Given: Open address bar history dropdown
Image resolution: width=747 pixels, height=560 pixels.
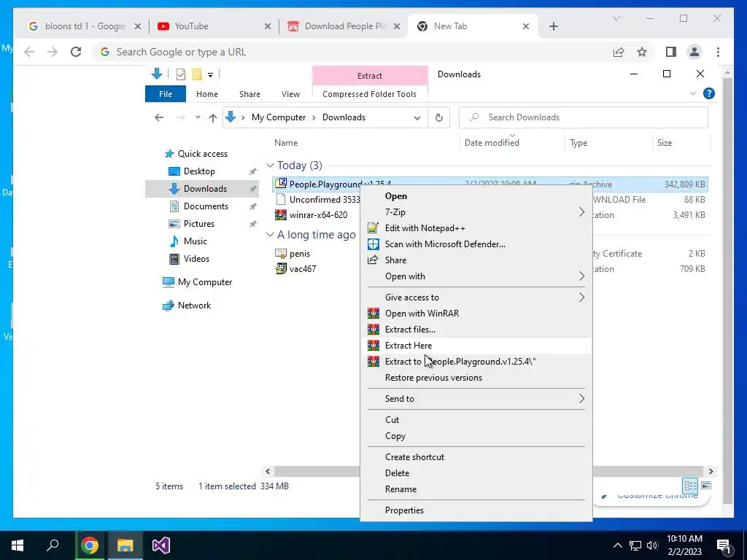Looking at the screenshot, I should coord(417,117).
